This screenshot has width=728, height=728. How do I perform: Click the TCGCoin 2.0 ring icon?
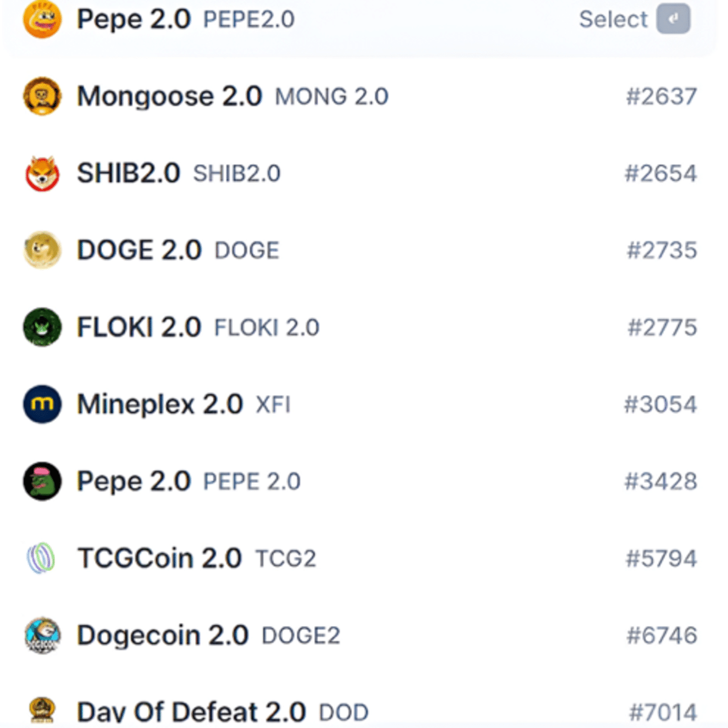(x=41, y=558)
